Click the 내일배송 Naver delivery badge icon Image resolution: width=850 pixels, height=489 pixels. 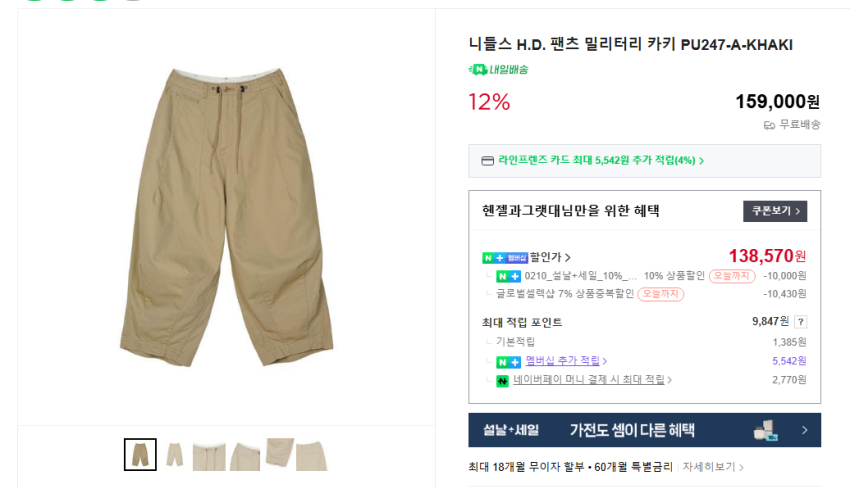click(478, 69)
